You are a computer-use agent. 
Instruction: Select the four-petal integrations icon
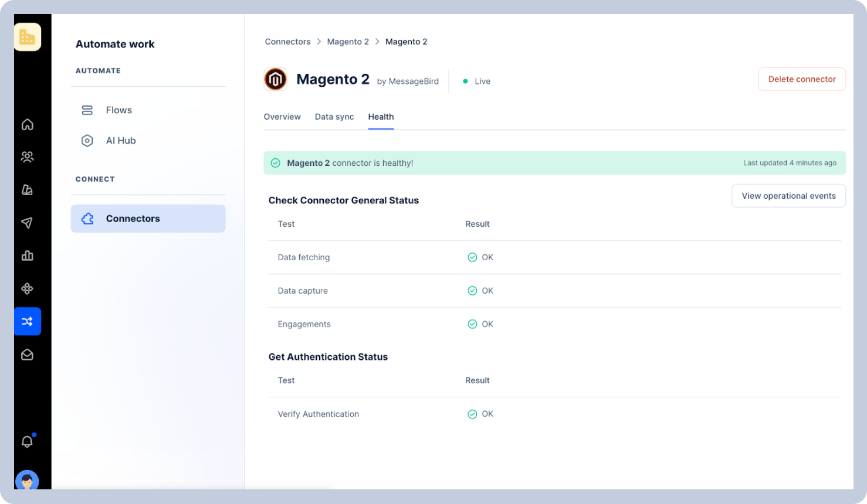27,288
